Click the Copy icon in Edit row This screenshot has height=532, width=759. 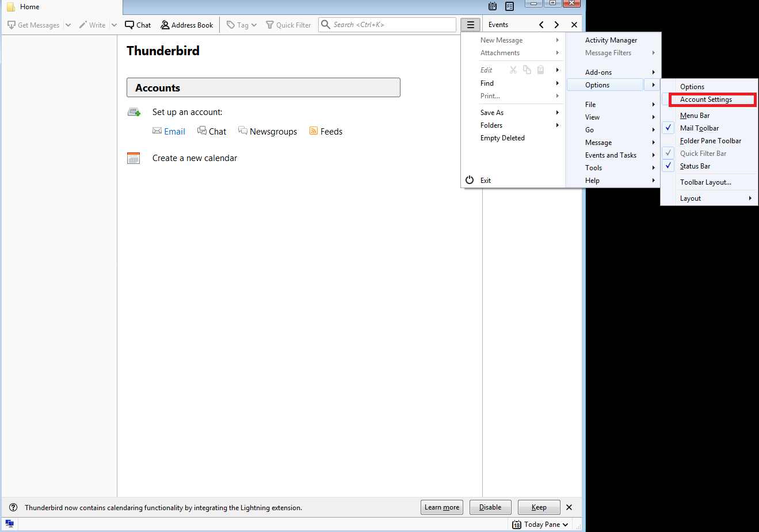point(527,70)
